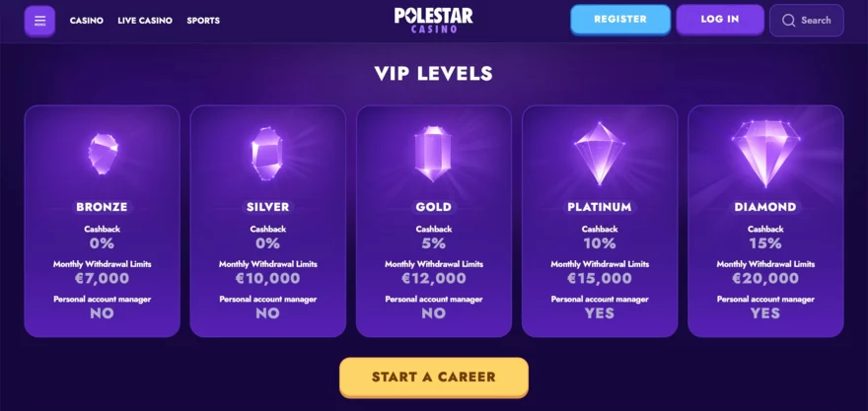The width and height of the screenshot is (868, 411).
Task: Click the Diamond 15% cashback value
Action: coord(765,243)
